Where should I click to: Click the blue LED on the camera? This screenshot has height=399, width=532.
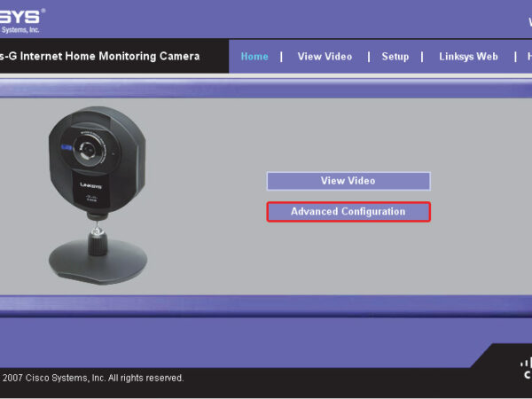[65, 147]
